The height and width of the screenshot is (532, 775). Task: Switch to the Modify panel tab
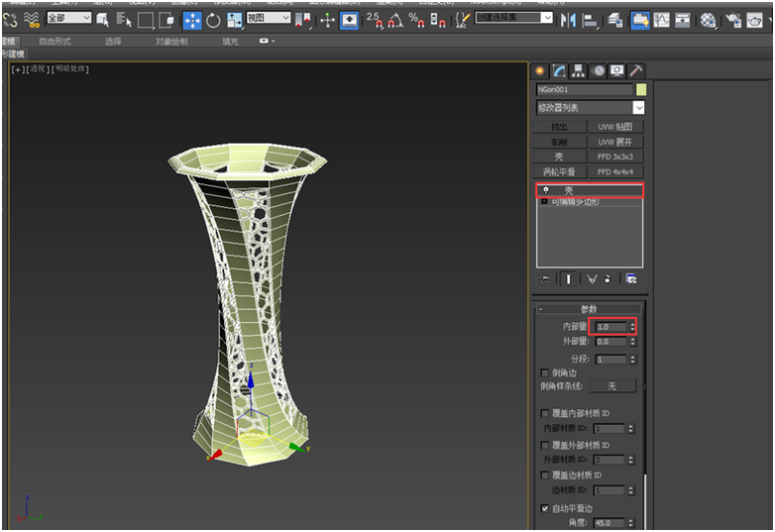click(559, 71)
